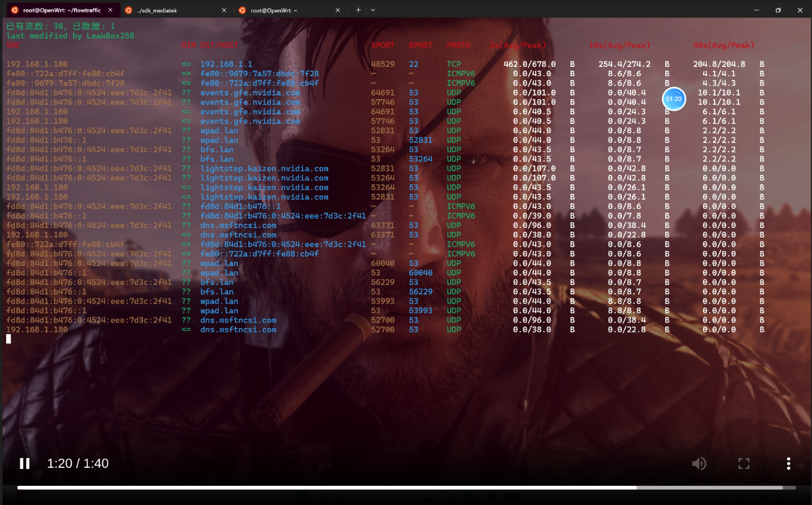Click Ubuntu icon on the sdk_mediatek tab
This screenshot has width=812, height=505.
pos(129,11)
